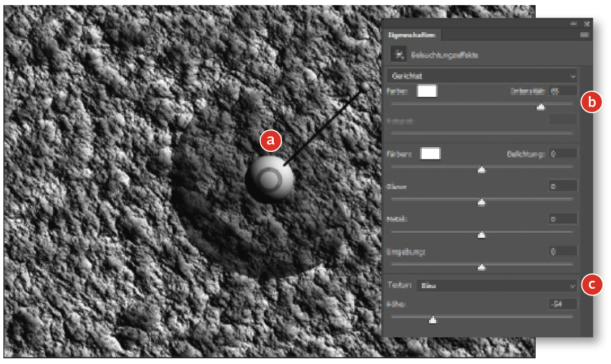This screenshot has height=364, width=611.
Task: Click the exposure slider handle
Action: (x=482, y=170)
